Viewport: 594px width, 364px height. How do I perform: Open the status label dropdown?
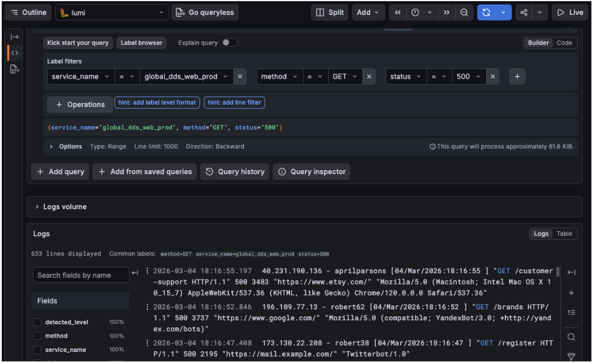[406, 76]
